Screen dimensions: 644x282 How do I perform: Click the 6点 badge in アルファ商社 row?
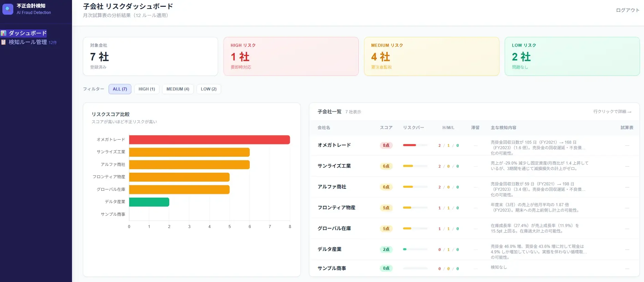pos(386,187)
